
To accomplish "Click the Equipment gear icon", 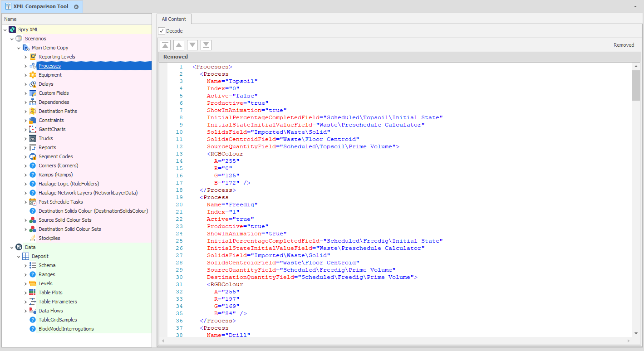I will pyautogui.click(x=33, y=75).
